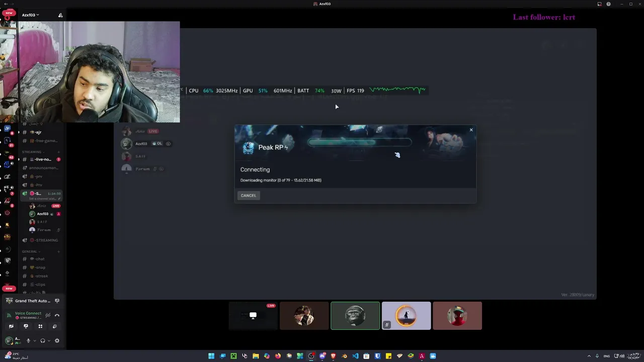The height and width of the screenshot is (362, 644).
Task: Open File Explorer from the taskbar
Action: click(x=256, y=356)
